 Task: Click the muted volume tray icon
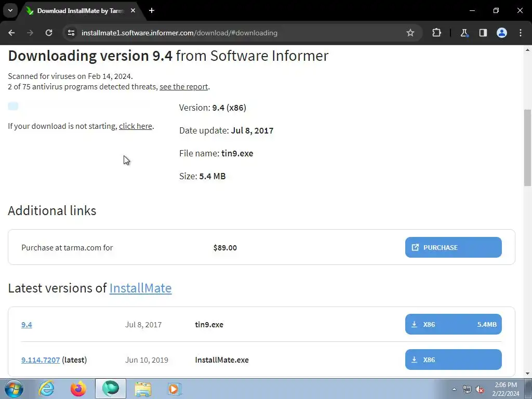coord(480,389)
